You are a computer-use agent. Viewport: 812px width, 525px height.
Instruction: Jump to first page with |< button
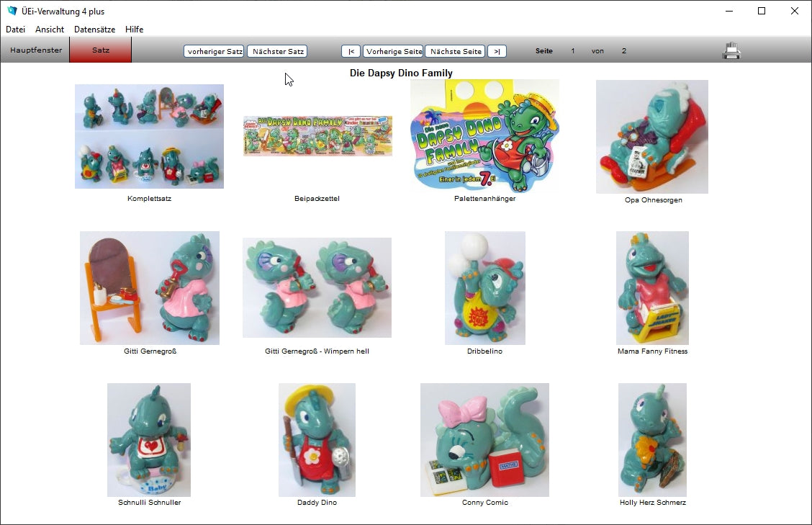[x=351, y=51]
